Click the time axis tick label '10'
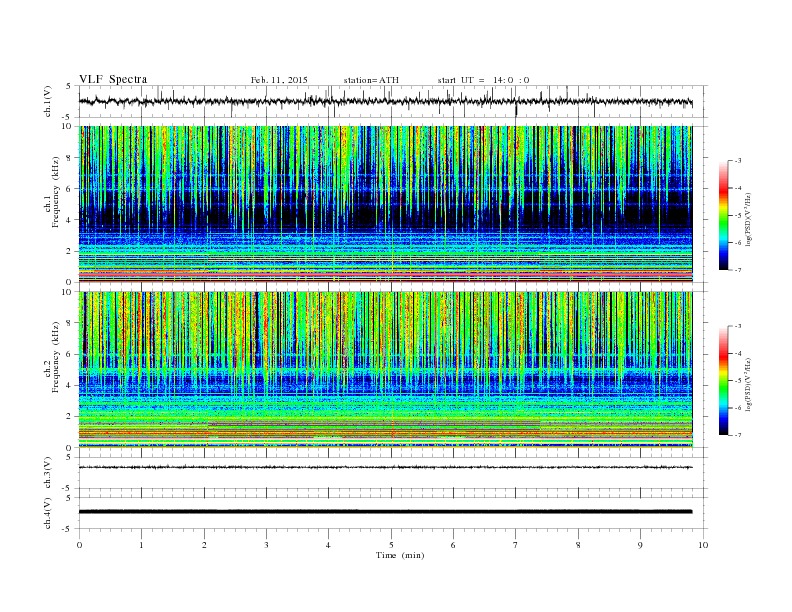 point(703,545)
